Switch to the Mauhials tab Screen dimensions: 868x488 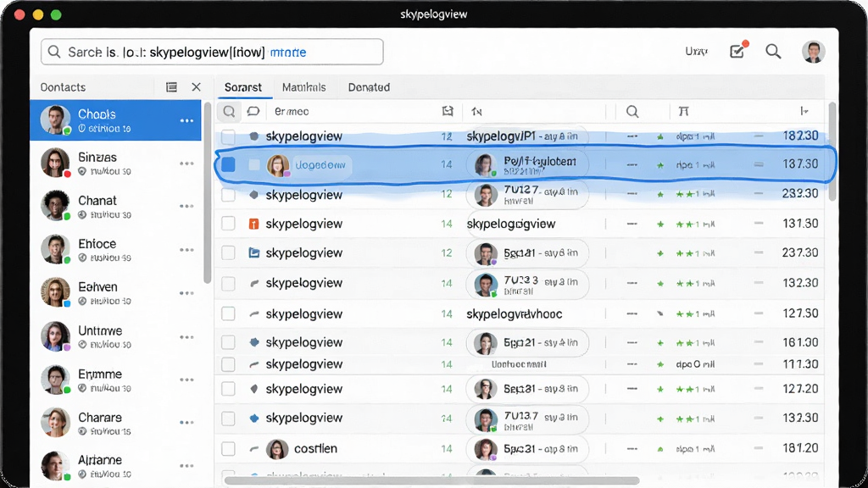(x=304, y=87)
